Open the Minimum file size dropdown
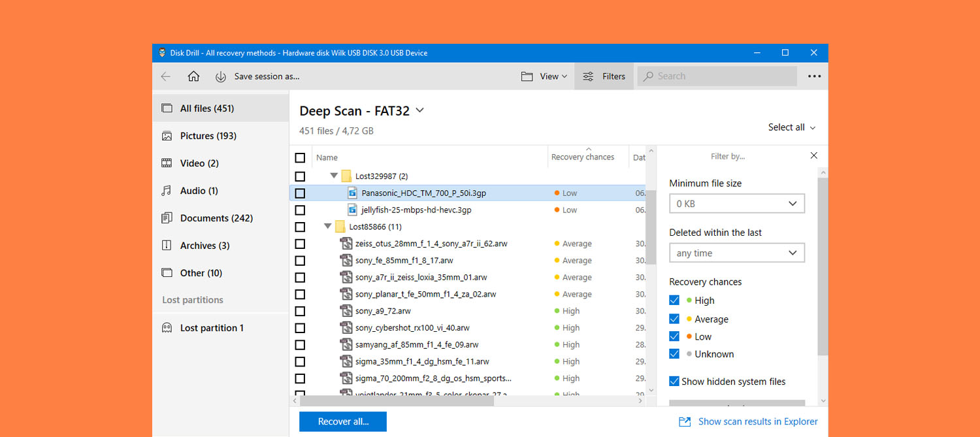Image resolution: width=980 pixels, height=437 pixels. coord(737,204)
